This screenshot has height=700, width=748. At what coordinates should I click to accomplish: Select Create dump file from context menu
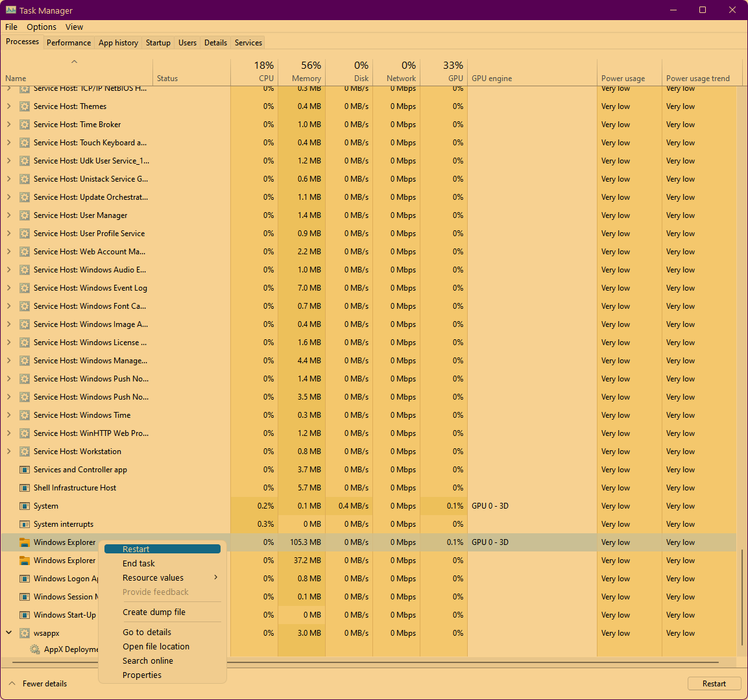click(x=162, y=612)
